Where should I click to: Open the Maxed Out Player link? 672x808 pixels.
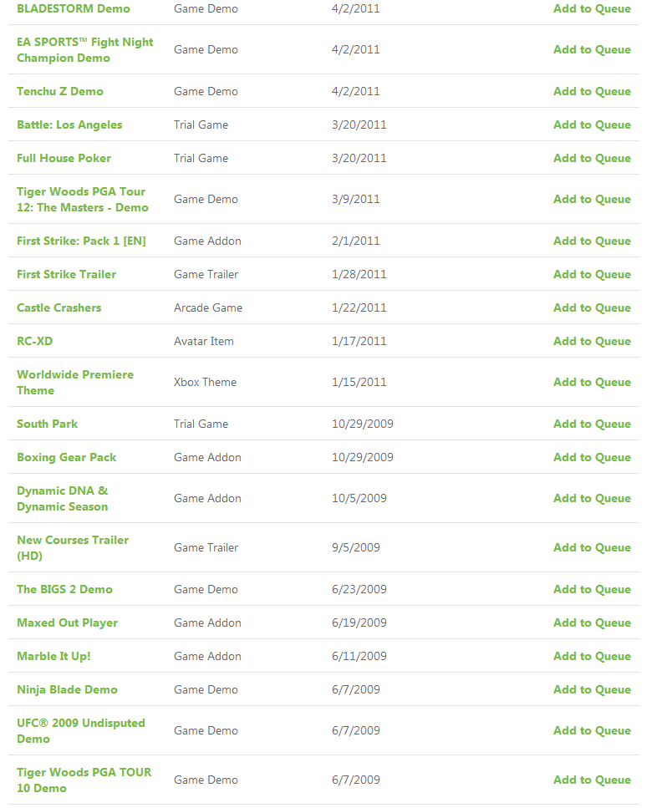(x=68, y=623)
